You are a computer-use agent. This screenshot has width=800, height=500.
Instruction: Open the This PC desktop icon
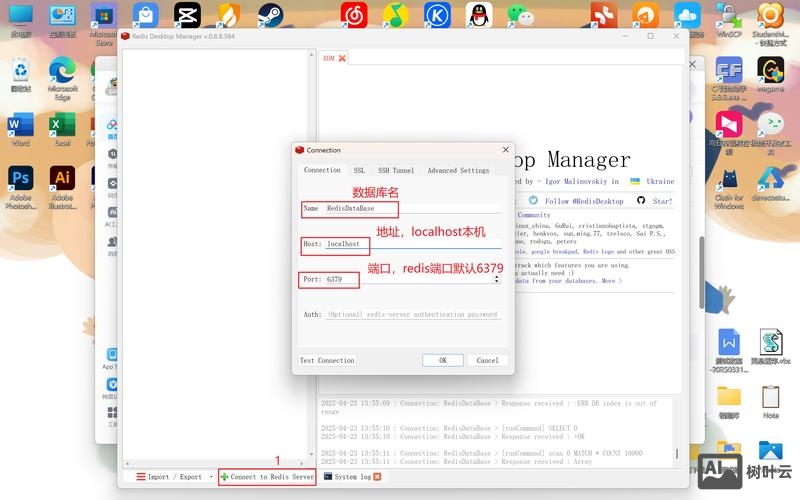(x=20, y=20)
